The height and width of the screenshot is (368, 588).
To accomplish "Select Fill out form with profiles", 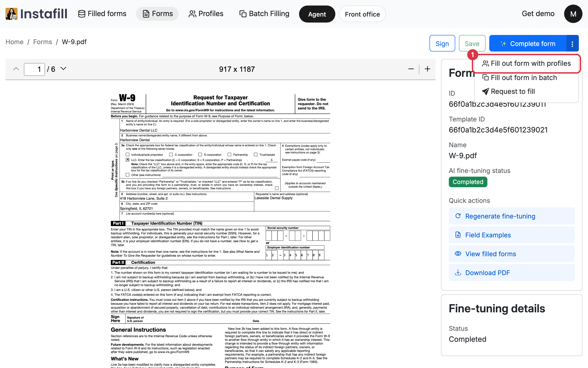I will click(x=526, y=63).
